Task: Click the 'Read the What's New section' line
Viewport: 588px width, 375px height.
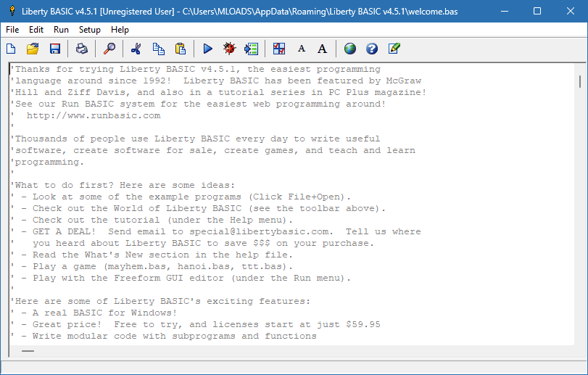Action: pos(151,255)
